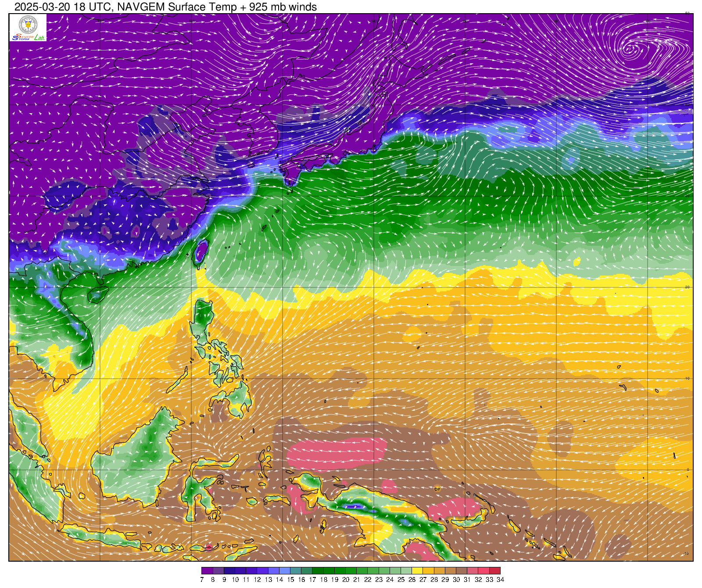702x588 pixels.
Task: Click Taiwan island on the map
Action: pos(201,251)
